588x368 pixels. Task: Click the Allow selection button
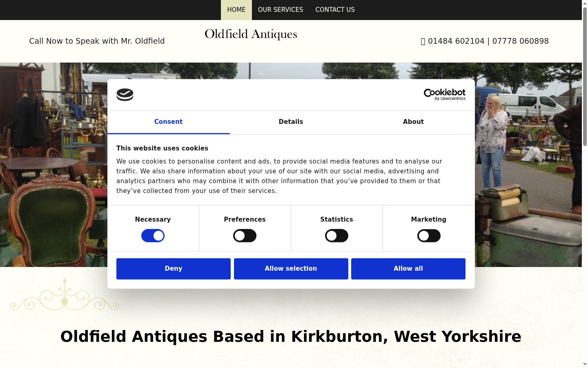pyautogui.click(x=291, y=269)
